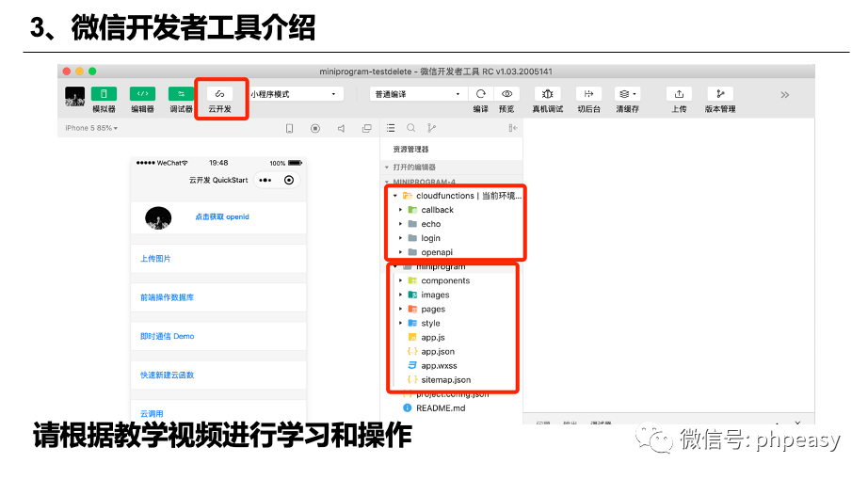Click the 编译 compile refresh icon

(x=480, y=94)
